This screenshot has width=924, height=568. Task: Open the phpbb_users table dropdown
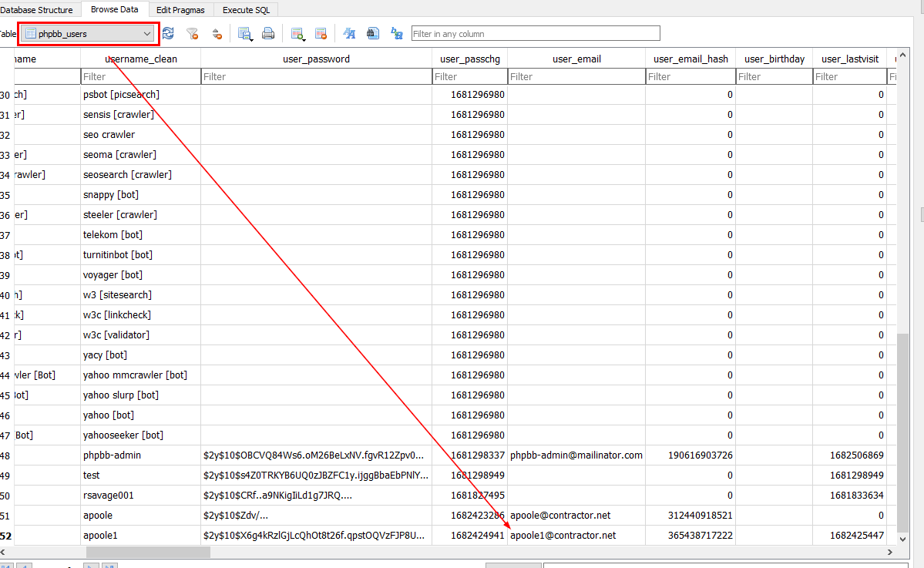(146, 34)
